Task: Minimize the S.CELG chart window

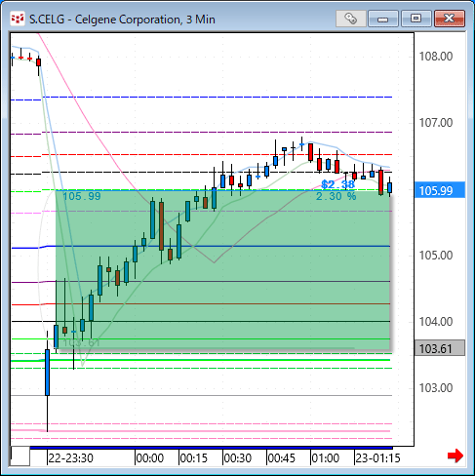Action: point(382,19)
